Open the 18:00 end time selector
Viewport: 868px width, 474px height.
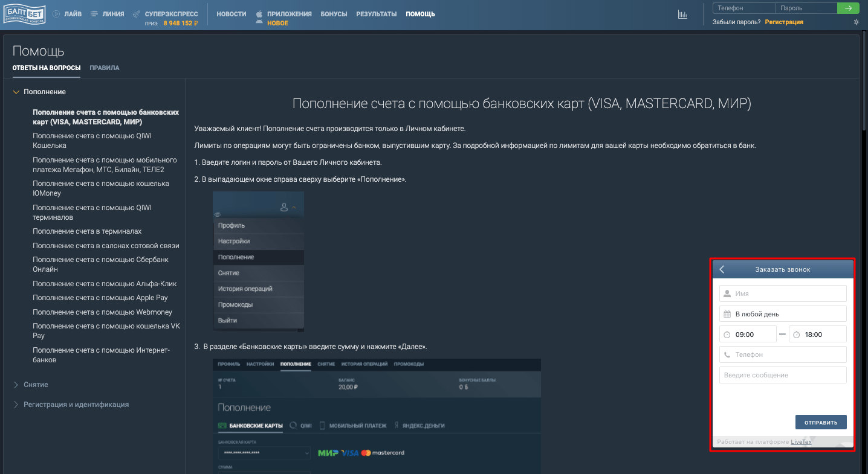pos(818,334)
